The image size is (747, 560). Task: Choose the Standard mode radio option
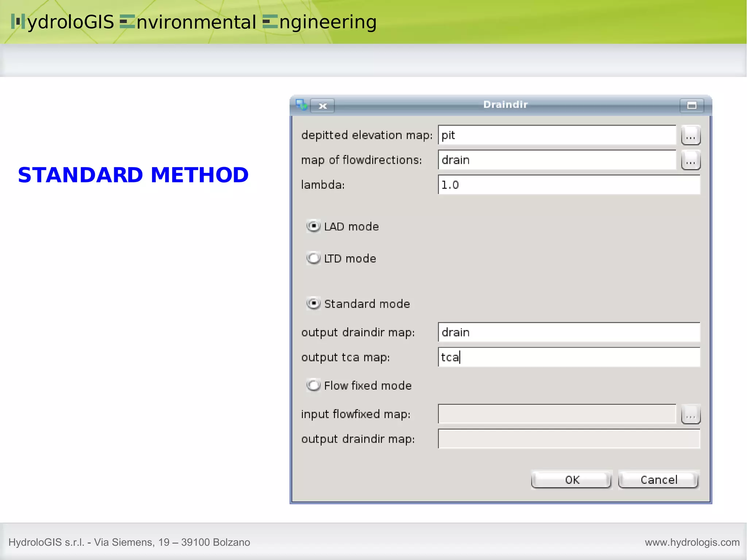tap(313, 304)
